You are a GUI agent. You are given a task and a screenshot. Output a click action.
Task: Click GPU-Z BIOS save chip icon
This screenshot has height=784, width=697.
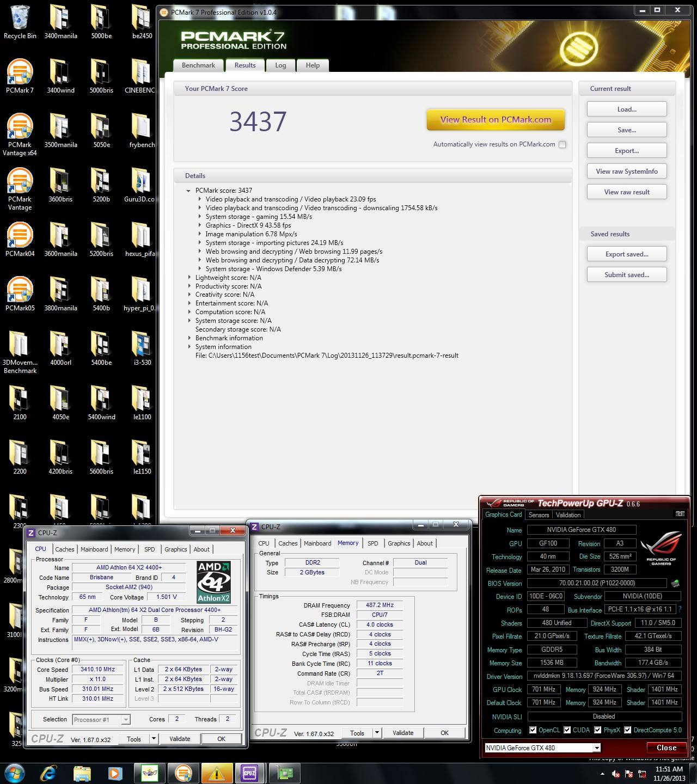tap(676, 583)
